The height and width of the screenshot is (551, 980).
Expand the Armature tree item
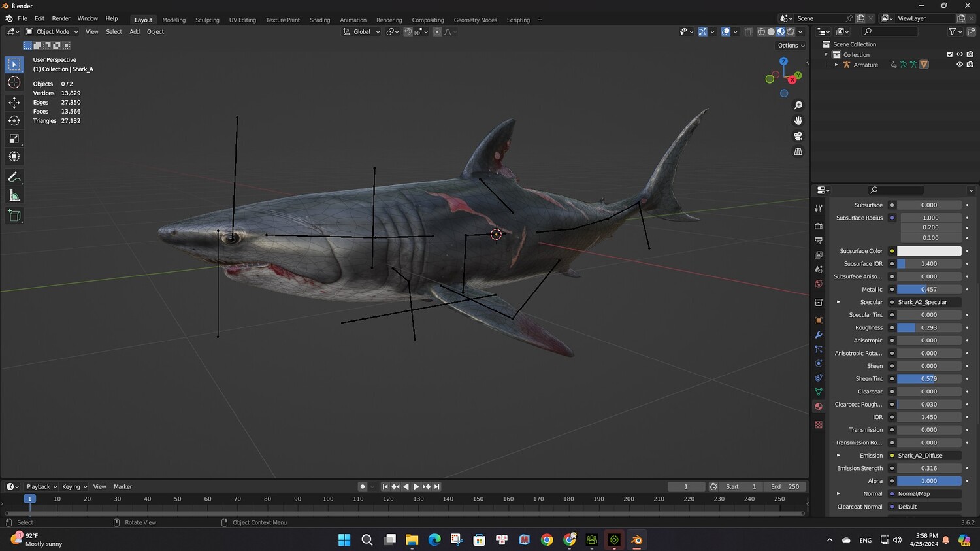(x=836, y=65)
